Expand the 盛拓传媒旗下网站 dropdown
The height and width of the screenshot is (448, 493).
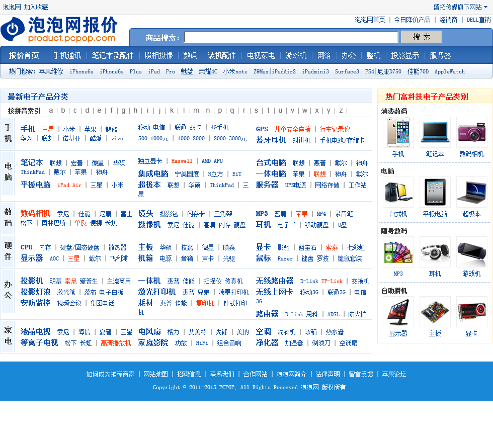click(x=460, y=7)
